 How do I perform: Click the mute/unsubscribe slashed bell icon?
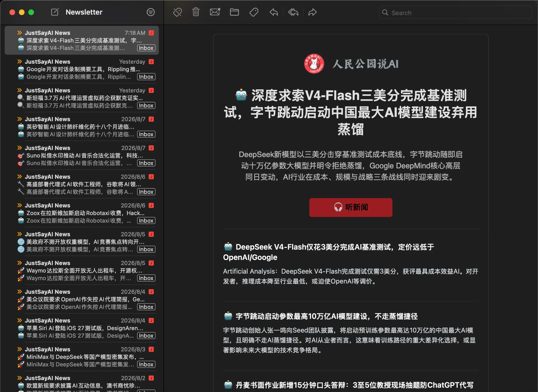coord(177,12)
